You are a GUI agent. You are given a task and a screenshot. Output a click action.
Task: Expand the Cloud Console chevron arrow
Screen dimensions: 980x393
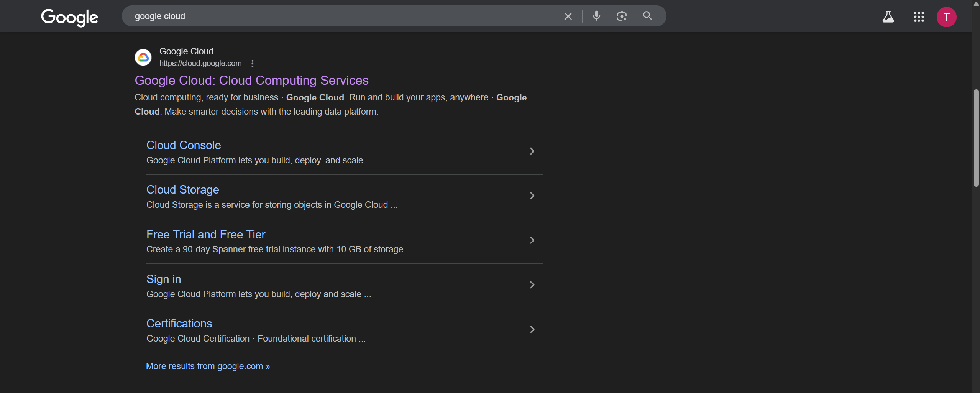pyautogui.click(x=532, y=151)
